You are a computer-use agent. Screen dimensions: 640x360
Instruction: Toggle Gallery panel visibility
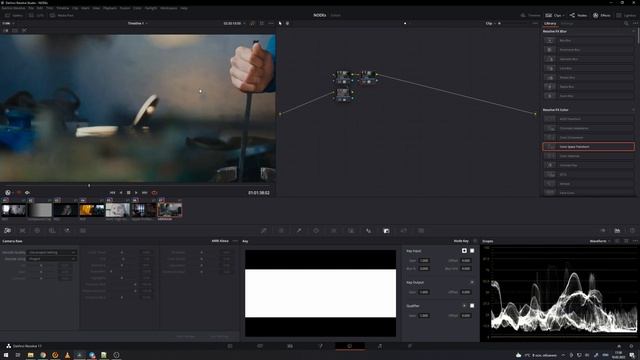click(14, 16)
